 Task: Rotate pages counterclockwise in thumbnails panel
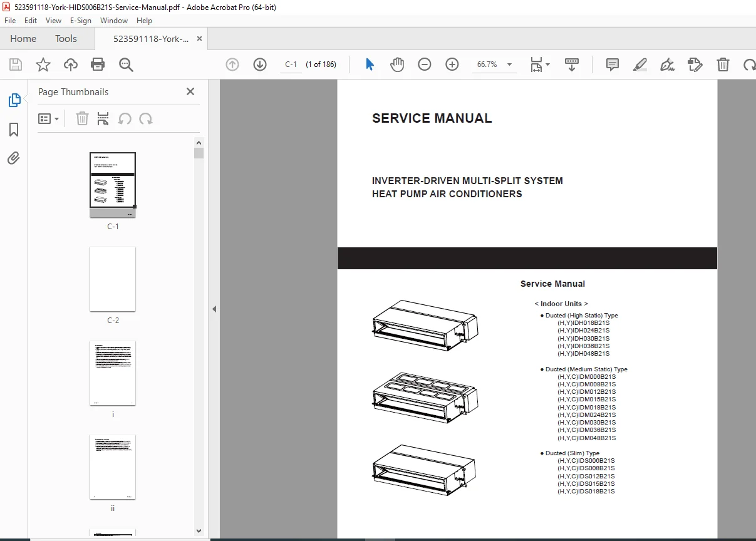click(x=125, y=118)
